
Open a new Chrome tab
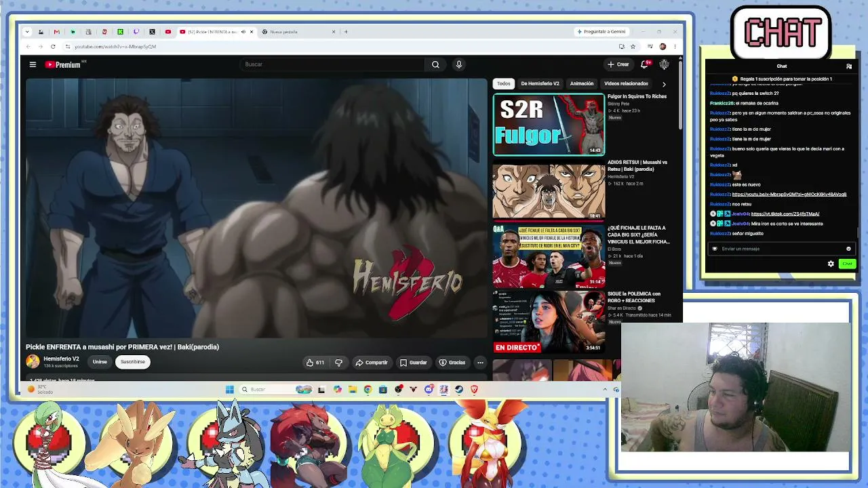pos(346,32)
